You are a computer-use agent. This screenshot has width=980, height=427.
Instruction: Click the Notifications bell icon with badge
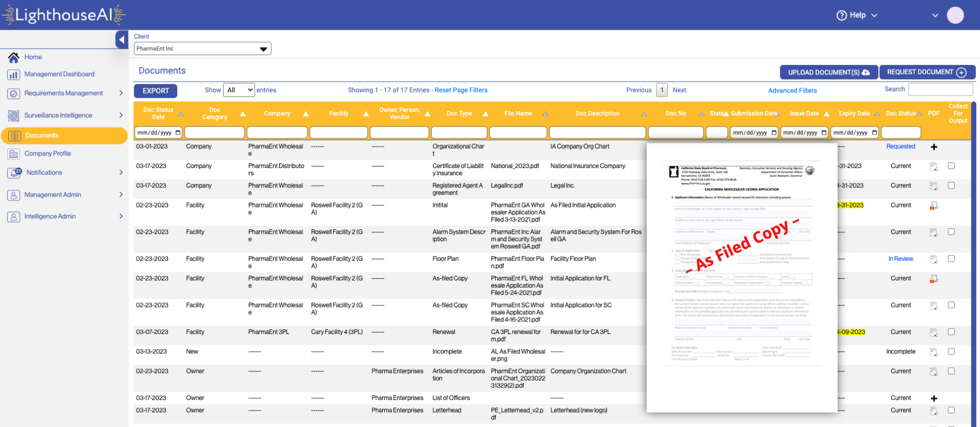point(14,173)
